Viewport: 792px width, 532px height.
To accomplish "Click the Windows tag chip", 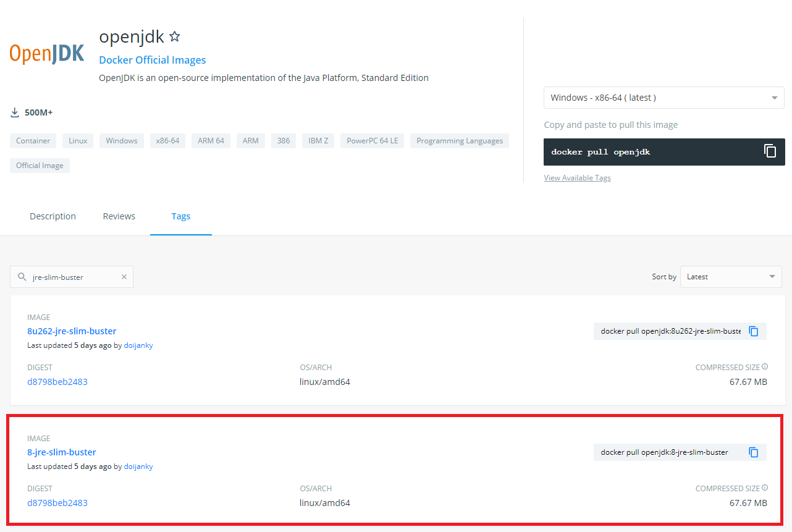I will 122,141.
